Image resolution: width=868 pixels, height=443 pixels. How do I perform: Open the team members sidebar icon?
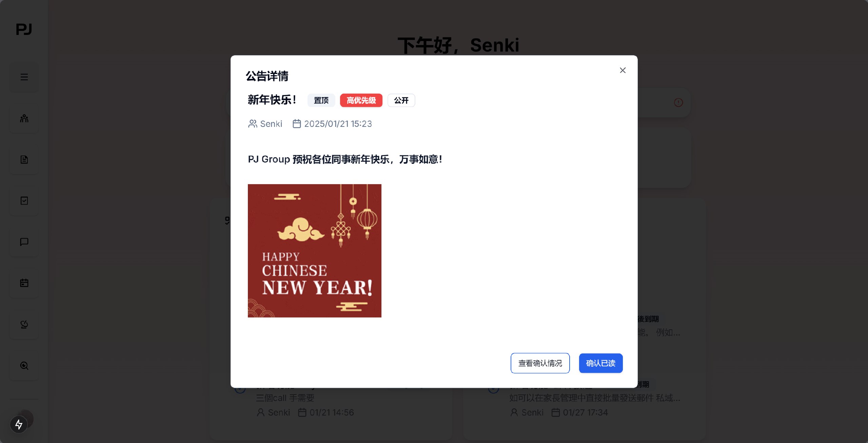(24, 118)
